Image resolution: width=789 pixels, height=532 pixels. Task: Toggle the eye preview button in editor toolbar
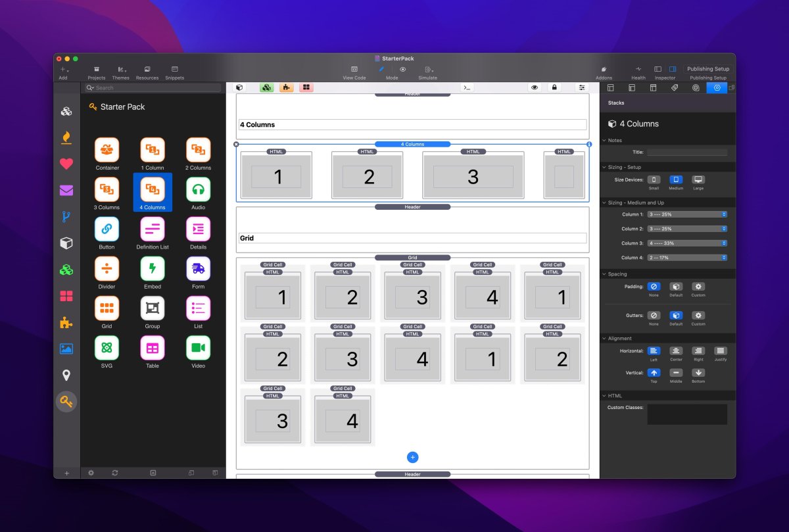pos(535,87)
